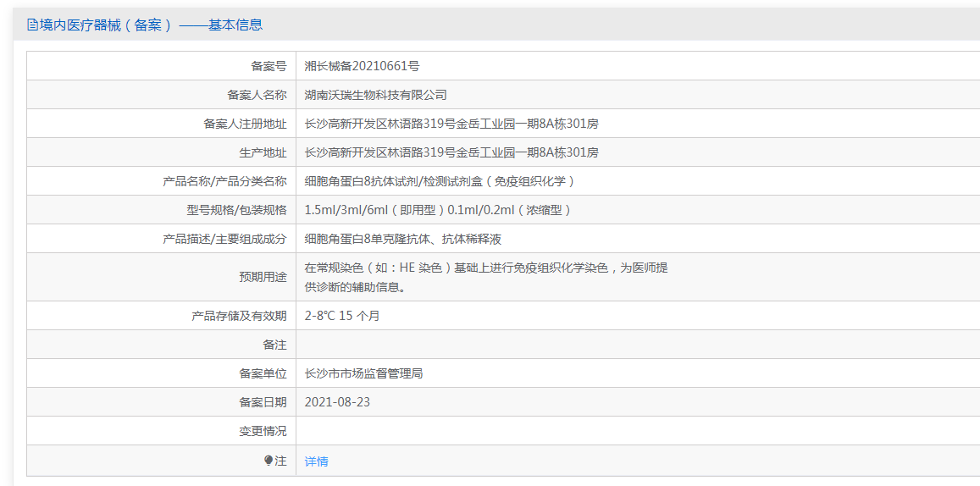Click the 生产地址 row label

tap(263, 152)
